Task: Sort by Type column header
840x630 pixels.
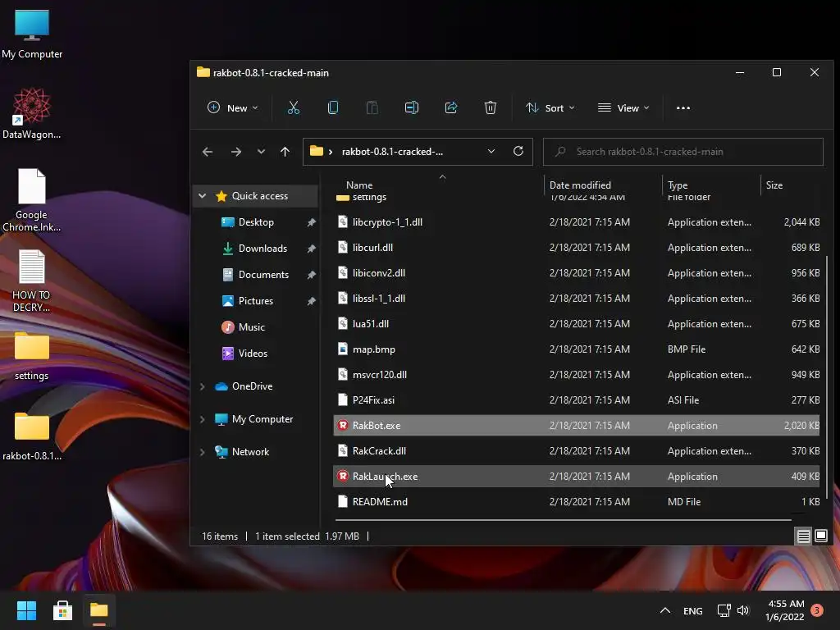Action: tap(678, 185)
